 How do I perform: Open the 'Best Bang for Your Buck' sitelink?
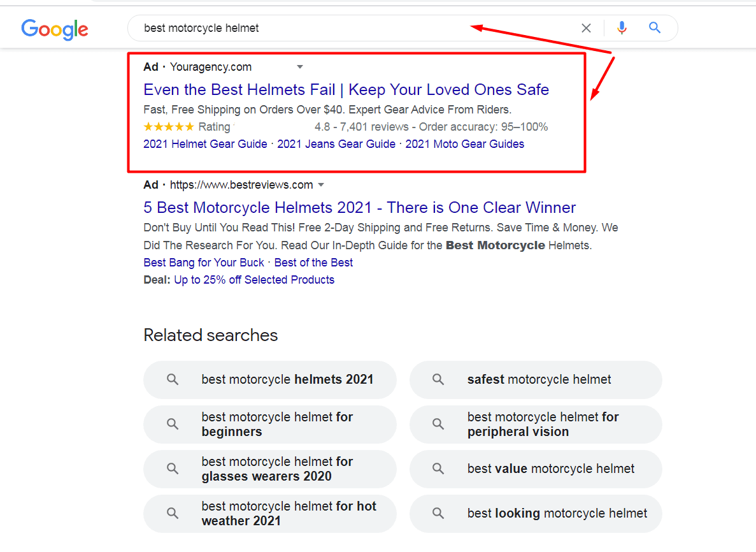(x=204, y=263)
